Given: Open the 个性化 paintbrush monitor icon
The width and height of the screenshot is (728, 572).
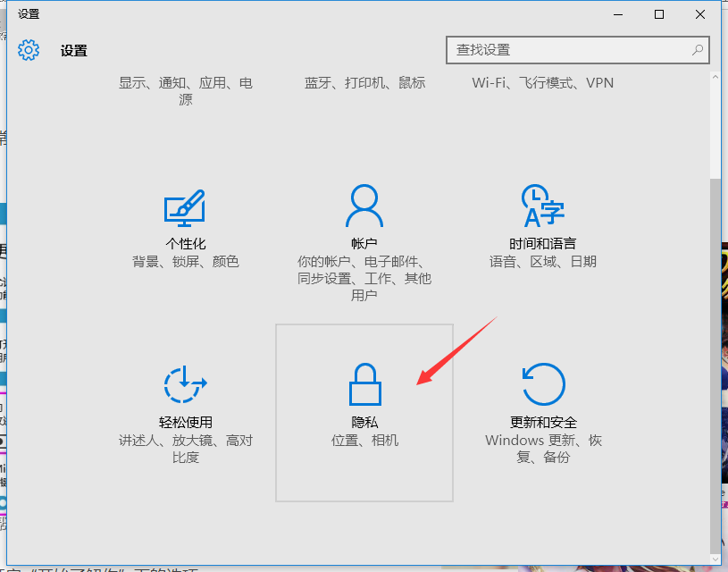Looking at the screenshot, I should pyautogui.click(x=185, y=208).
